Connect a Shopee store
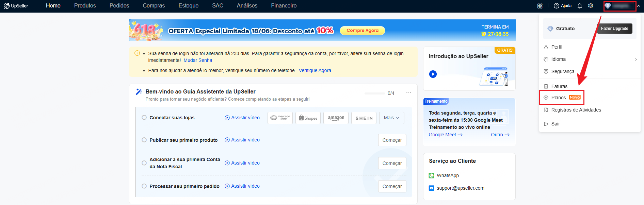 point(308,118)
